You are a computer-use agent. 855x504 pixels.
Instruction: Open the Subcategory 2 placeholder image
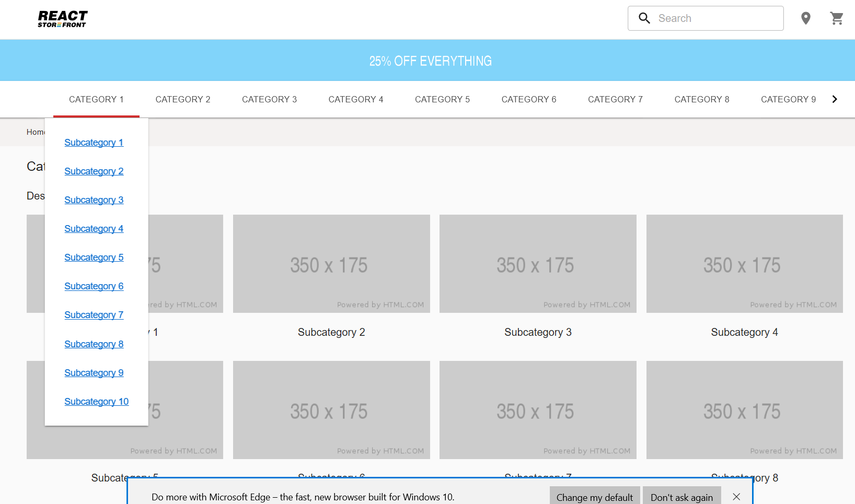pyautogui.click(x=331, y=264)
